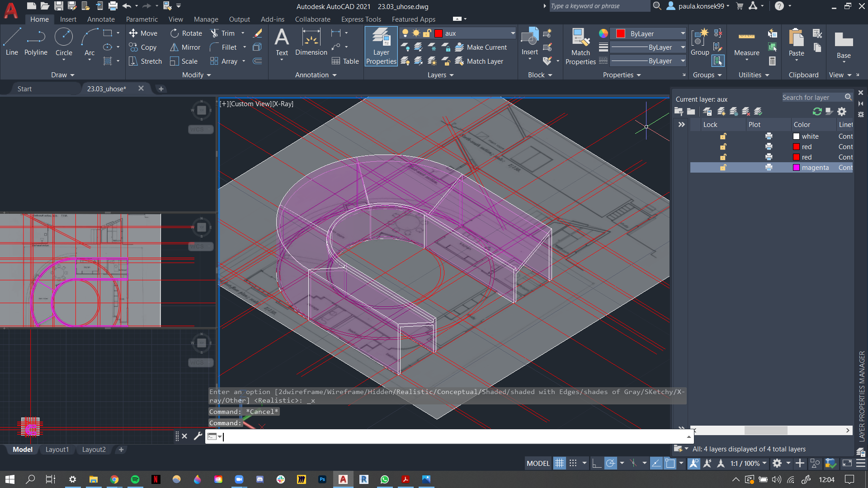Select the Arc tool
This screenshot has width=868, height=488.
(x=90, y=42)
